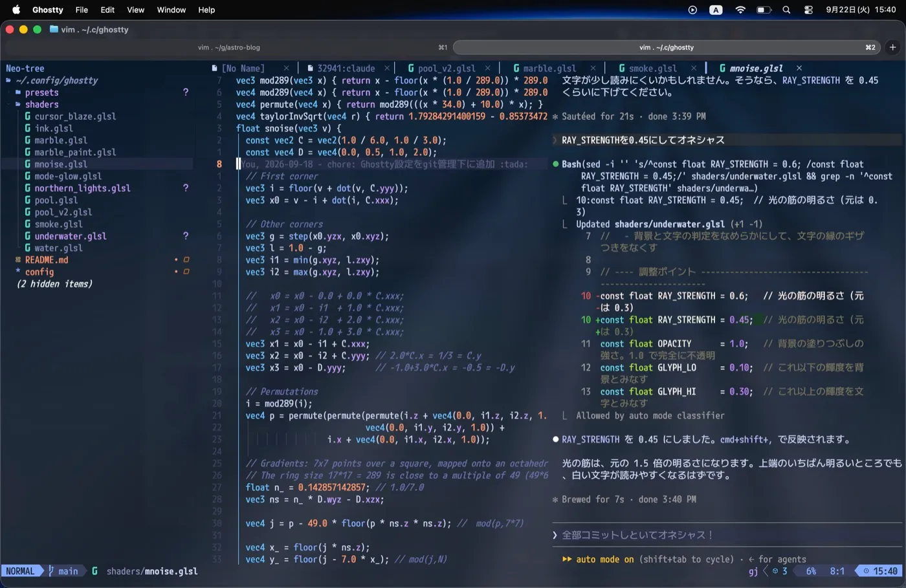Switch to the smoke.glsl buffer tab
Screen dimensions: 906x588
point(653,68)
